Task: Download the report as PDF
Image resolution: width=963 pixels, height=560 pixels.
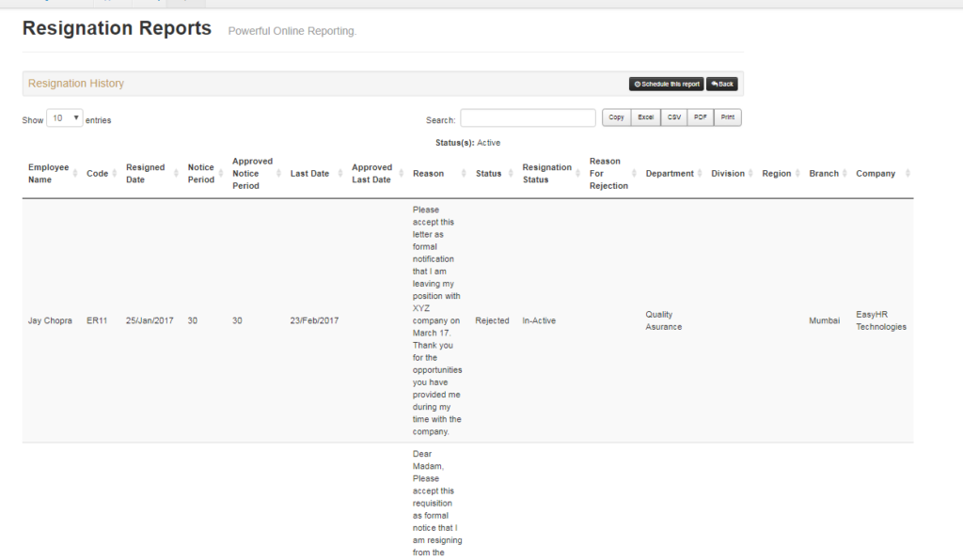Action: (700, 117)
